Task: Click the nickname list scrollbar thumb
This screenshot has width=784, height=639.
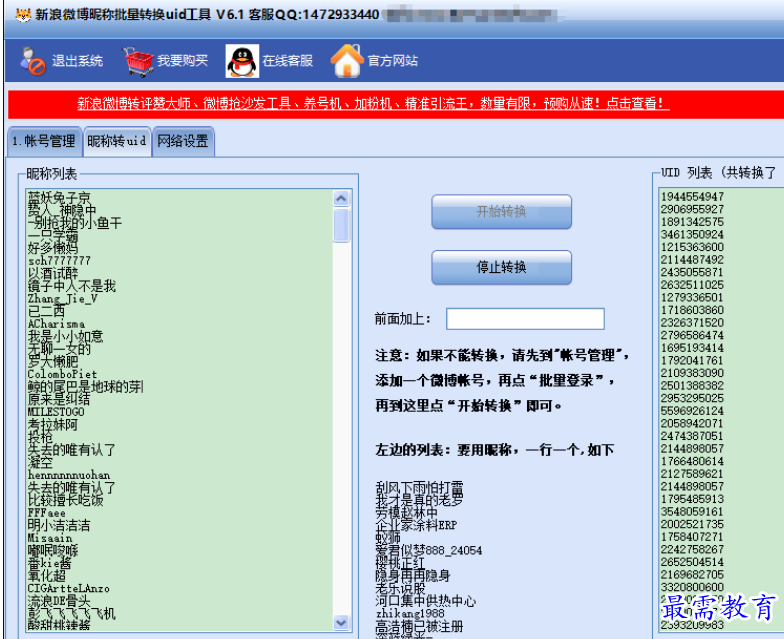Action: click(x=341, y=225)
